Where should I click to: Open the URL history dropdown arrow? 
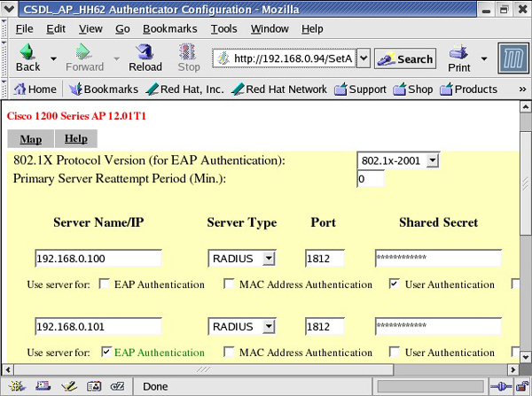[363, 58]
